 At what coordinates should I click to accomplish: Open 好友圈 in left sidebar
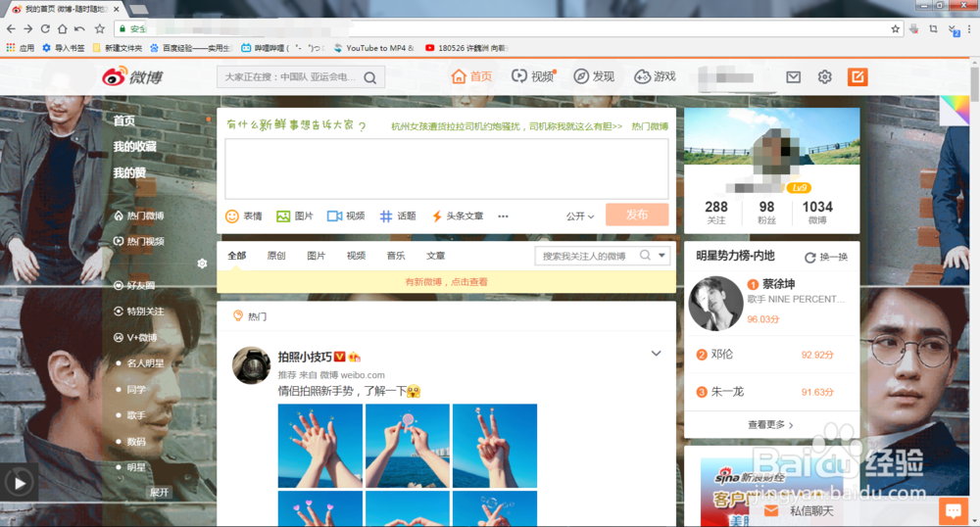tap(134, 285)
